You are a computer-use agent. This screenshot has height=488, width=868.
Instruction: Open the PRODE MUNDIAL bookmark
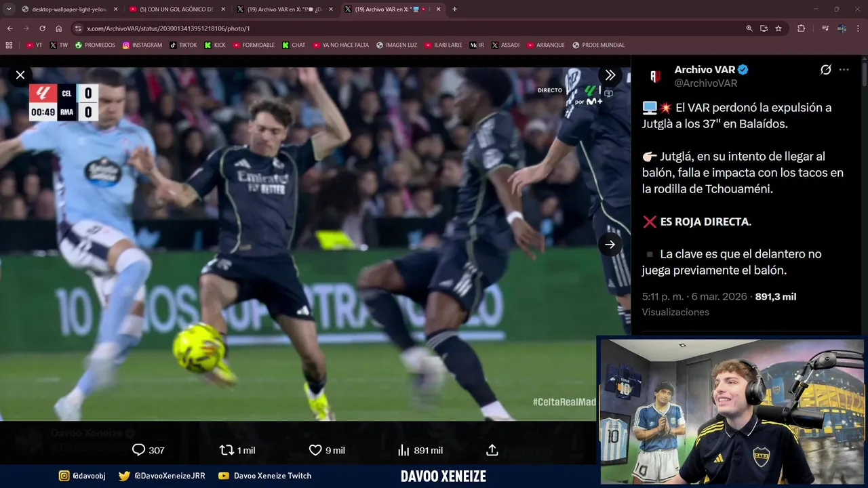point(599,45)
